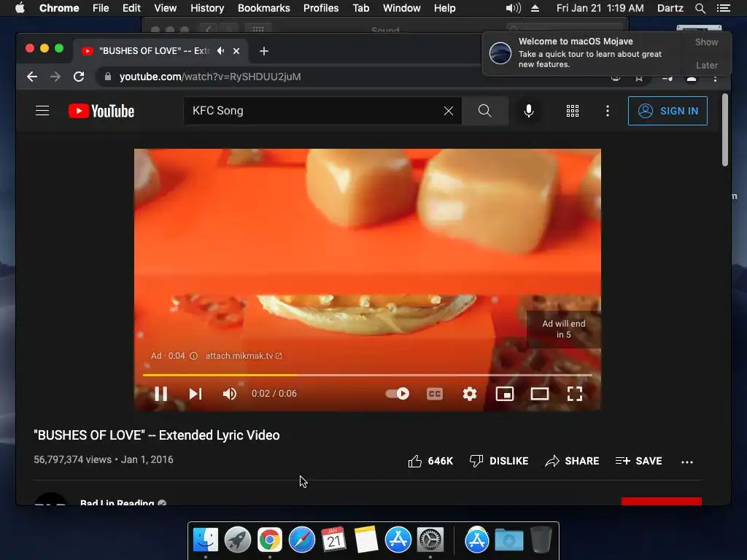747x560 pixels.
Task: Start voice search with the microphone
Action: click(528, 111)
